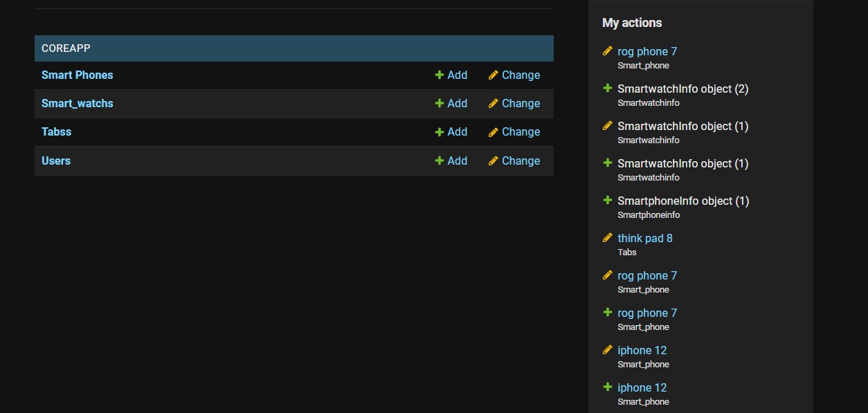This screenshot has height=413, width=868.
Task: Click the plus icon in Smart Phones row
Action: coord(439,75)
